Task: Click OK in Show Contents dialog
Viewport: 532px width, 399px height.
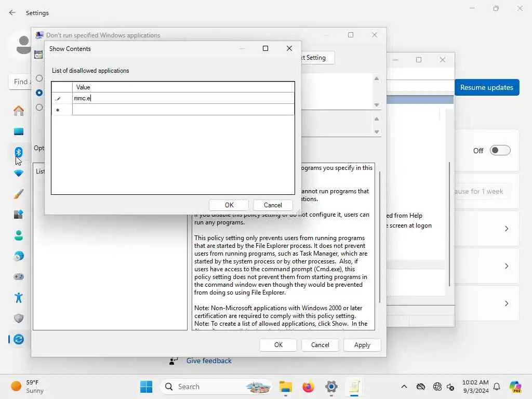Action: pos(229,205)
